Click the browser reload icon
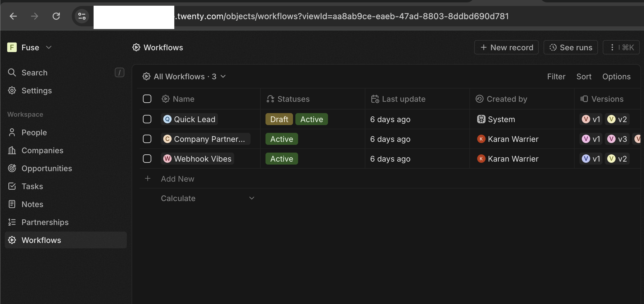 coord(56,16)
